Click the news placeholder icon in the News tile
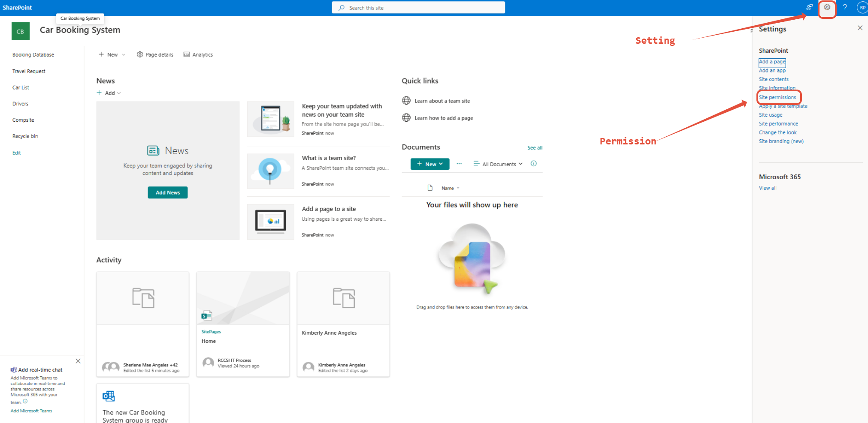This screenshot has width=868, height=423. point(153,150)
